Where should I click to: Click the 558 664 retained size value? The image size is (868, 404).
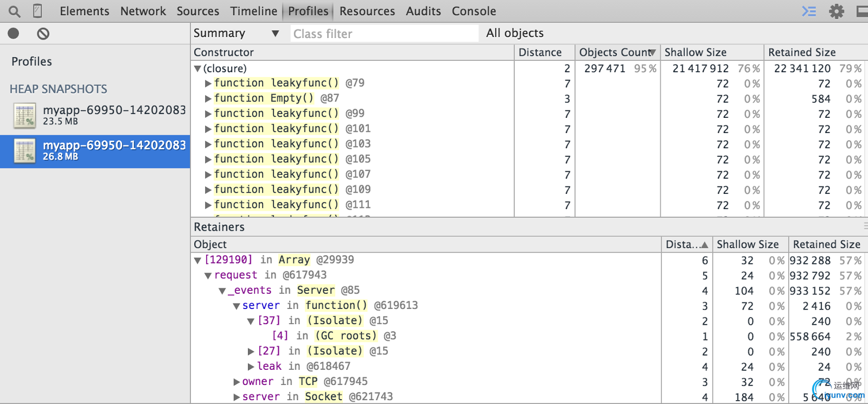click(x=810, y=336)
